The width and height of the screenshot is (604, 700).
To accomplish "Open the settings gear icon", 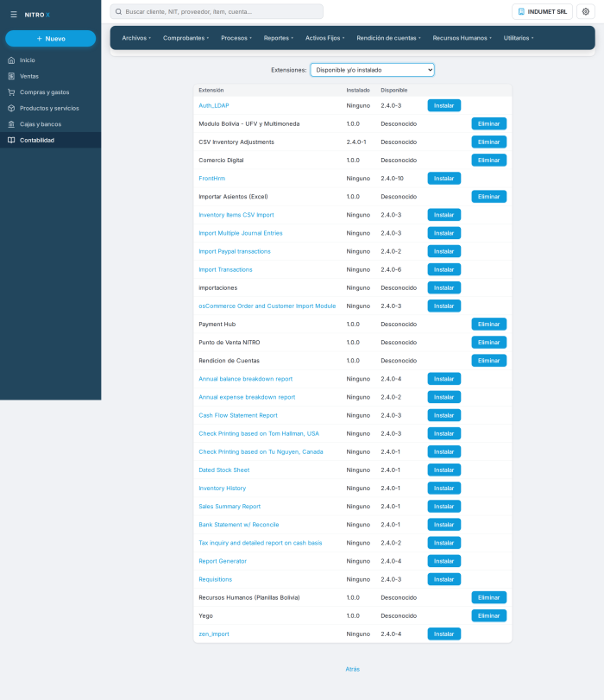I will click(x=586, y=11).
